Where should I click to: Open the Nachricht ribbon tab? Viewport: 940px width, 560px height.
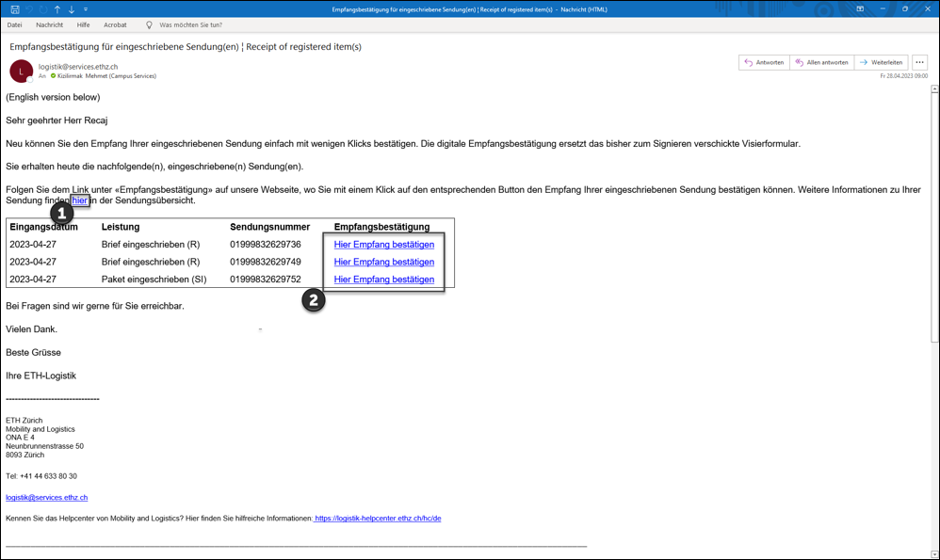[49, 25]
